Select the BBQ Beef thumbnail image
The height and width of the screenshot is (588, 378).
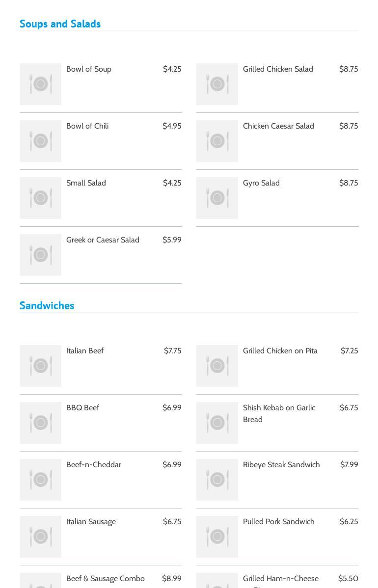pos(40,423)
